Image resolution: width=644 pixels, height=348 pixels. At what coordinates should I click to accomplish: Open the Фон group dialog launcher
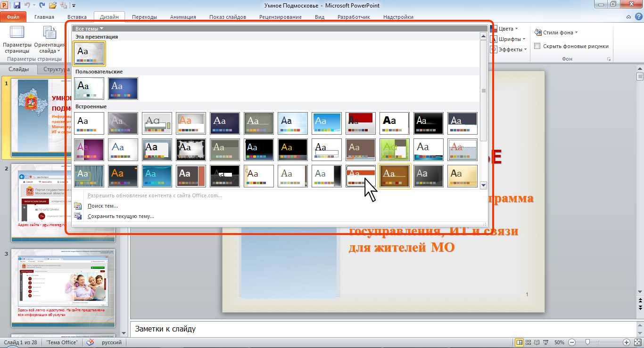point(609,59)
